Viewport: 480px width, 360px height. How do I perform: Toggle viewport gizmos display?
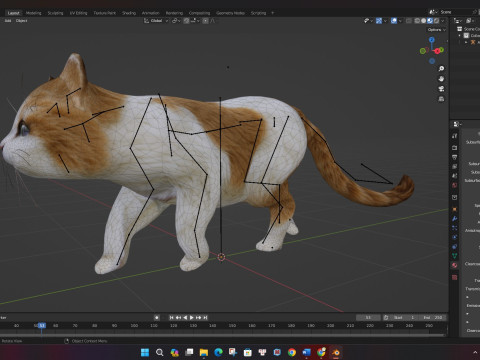point(379,21)
